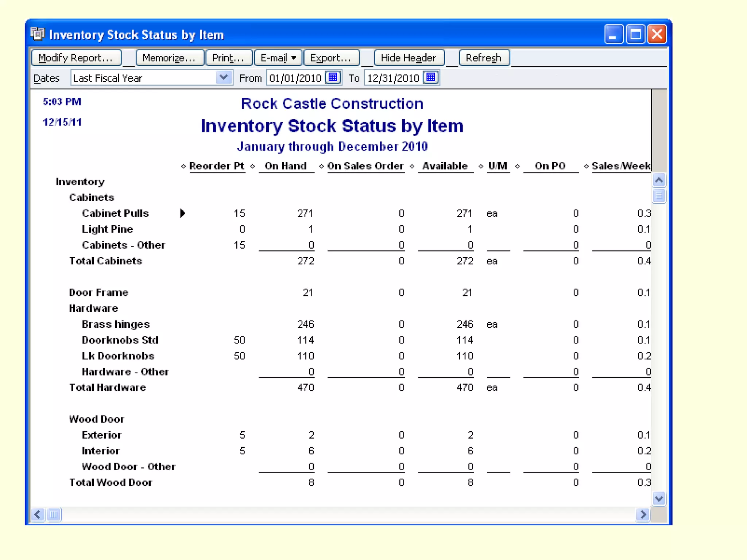Click the horizontal scroll left arrow
The width and height of the screenshot is (747, 560).
tap(38, 514)
